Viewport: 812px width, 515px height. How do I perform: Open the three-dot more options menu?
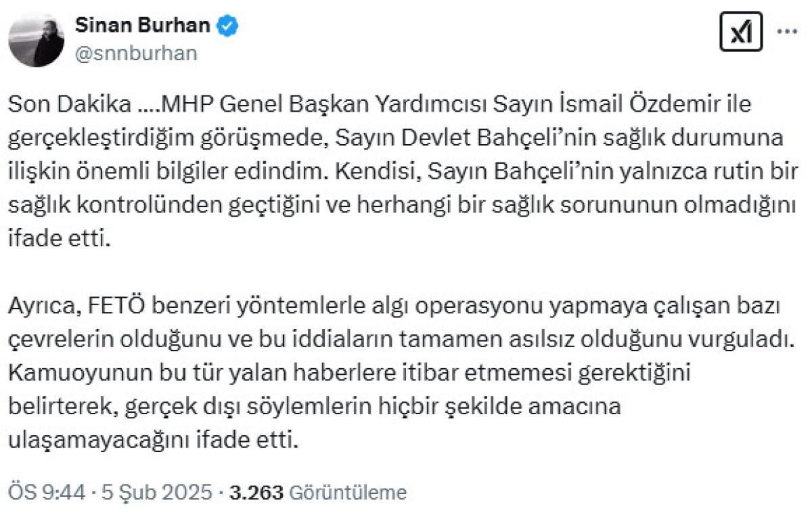786,32
